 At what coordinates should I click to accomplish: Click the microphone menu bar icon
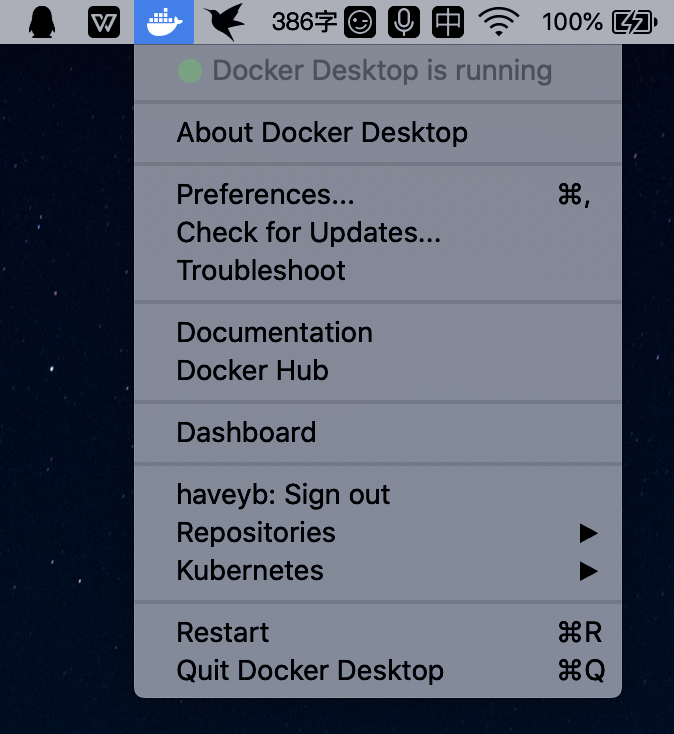click(x=404, y=22)
